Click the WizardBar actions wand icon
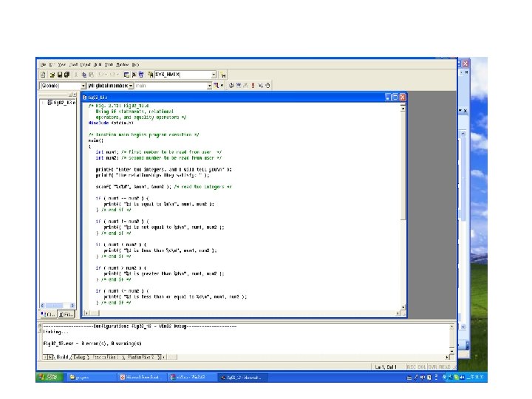The image size is (532, 399). tap(216, 86)
